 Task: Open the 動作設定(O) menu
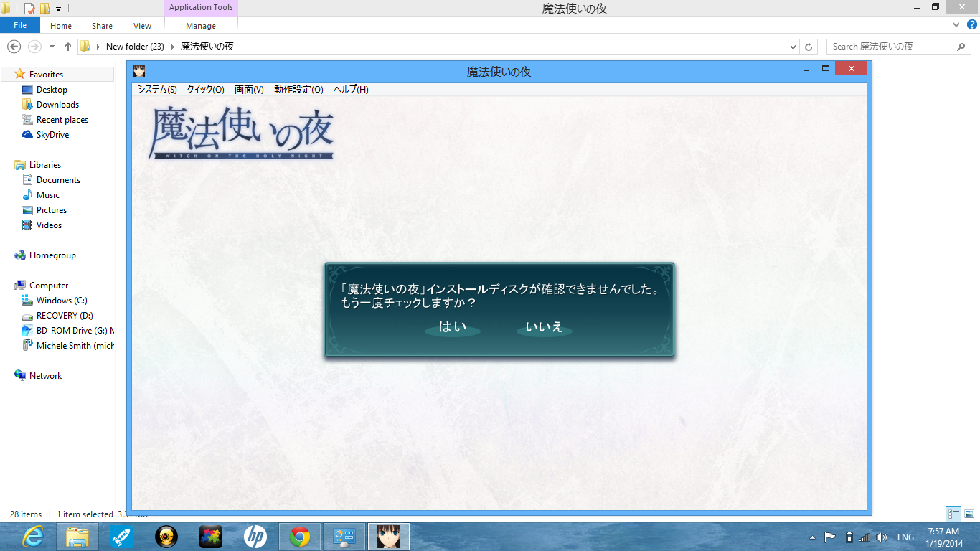click(x=298, y=90)
